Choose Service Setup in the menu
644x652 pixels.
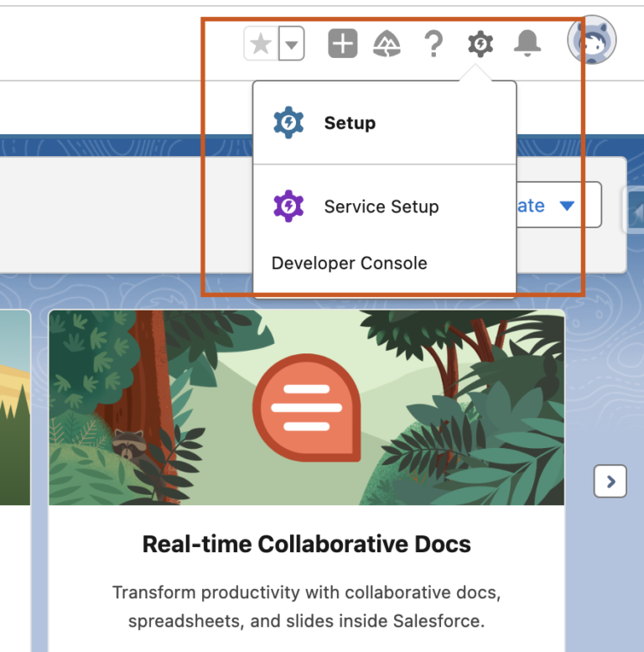[381, 206]
